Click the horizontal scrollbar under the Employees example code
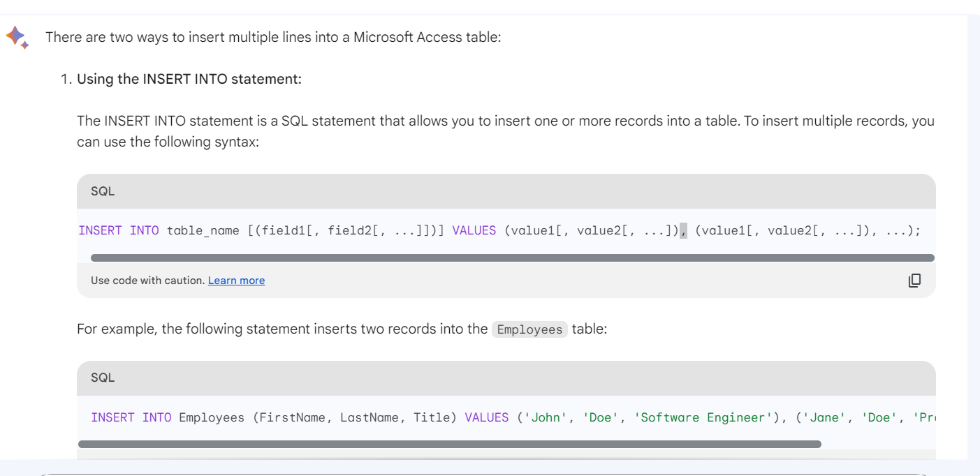This screenshot has width=980, height=476. coord(450,444)
